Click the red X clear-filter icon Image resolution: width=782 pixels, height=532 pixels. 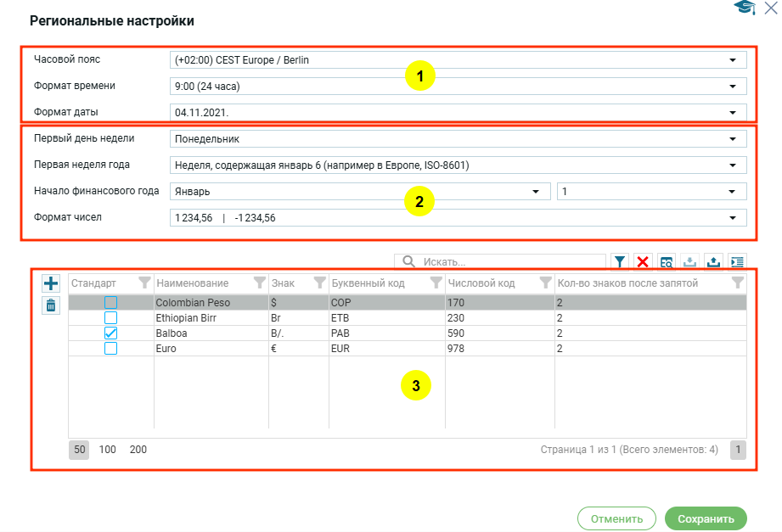643,262
